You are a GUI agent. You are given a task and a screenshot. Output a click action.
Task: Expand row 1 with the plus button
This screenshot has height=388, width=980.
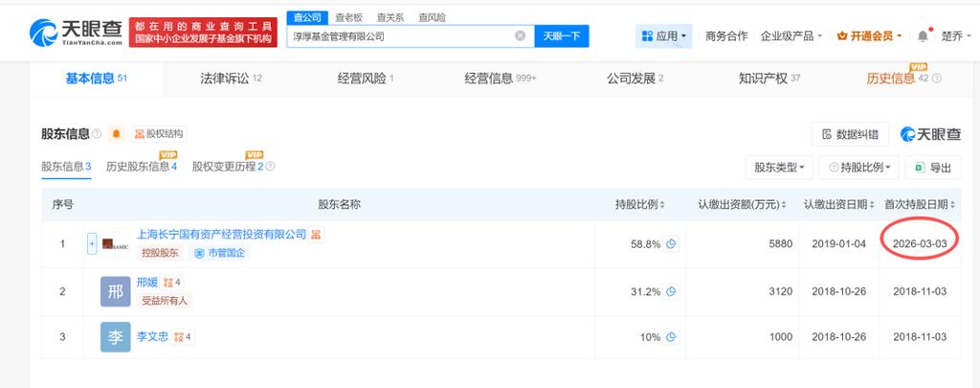point(92,244)
